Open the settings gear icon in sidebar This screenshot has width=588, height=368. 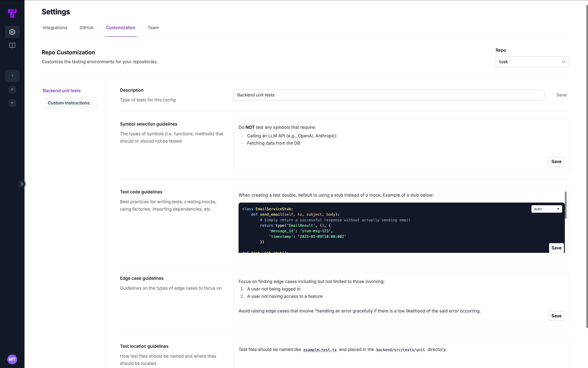coord(12,32)
